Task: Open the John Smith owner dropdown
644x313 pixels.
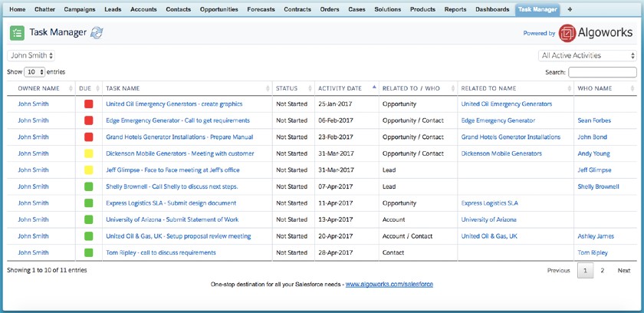Action: 31,56
